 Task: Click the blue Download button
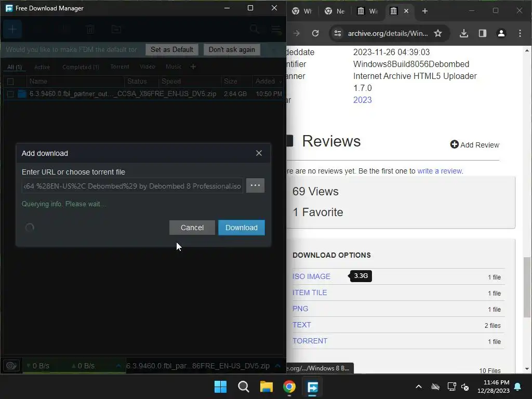tap(242, 228)
